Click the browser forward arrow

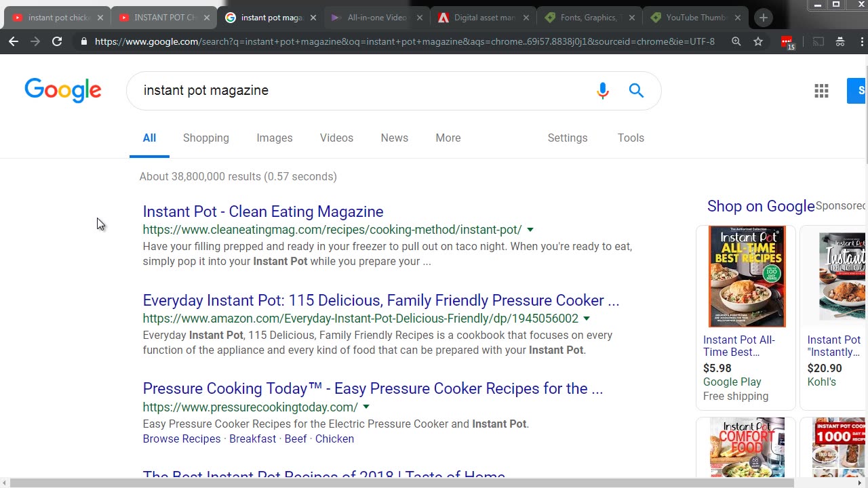35,41
